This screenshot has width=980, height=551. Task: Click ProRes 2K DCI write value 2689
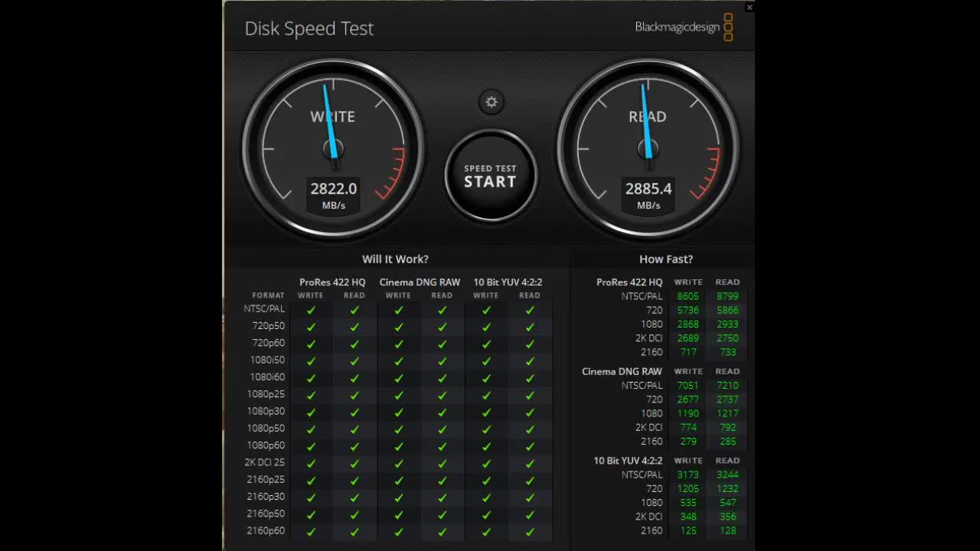tap(688, 337)
